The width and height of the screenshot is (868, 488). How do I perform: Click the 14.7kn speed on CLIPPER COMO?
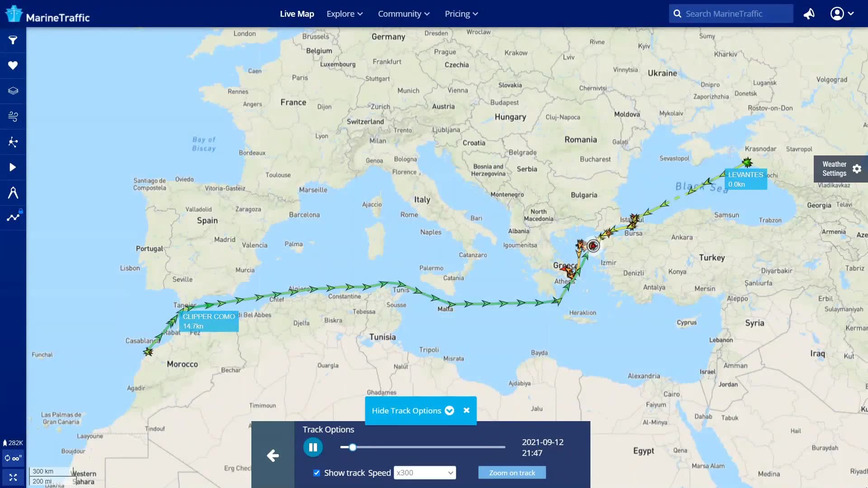click(193, 326)
